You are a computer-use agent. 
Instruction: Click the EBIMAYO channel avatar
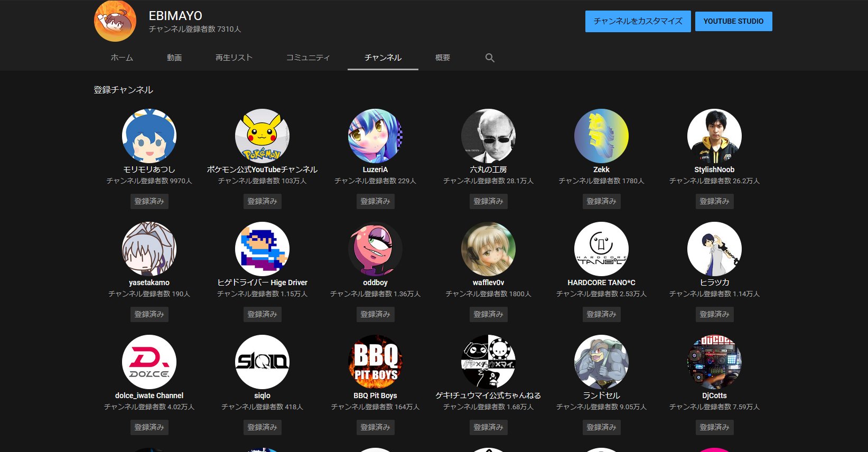115,21
